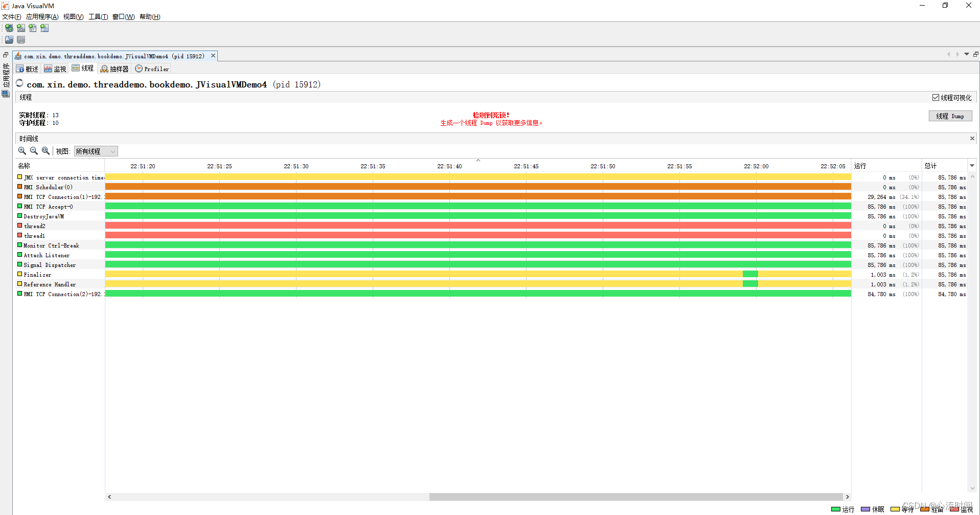Switch to the 概述 tab
This screenshot has height=515, width=980.
(x=27, y=69)
